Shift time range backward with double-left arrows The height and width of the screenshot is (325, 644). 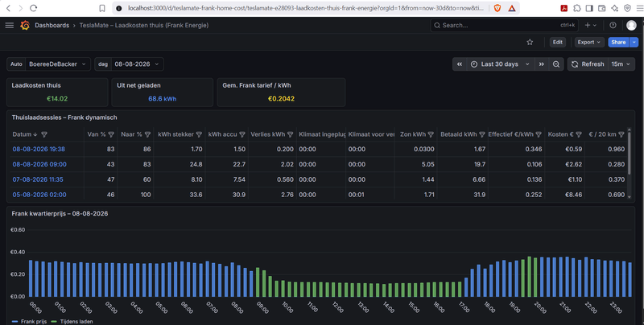[460, 64]
